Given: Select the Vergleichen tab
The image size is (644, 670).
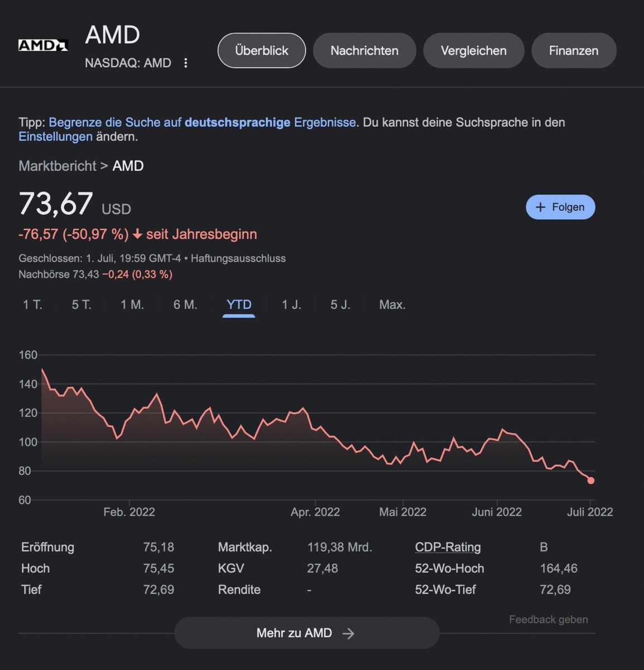Looking at the screenshot, I should (x=474, y=51).
